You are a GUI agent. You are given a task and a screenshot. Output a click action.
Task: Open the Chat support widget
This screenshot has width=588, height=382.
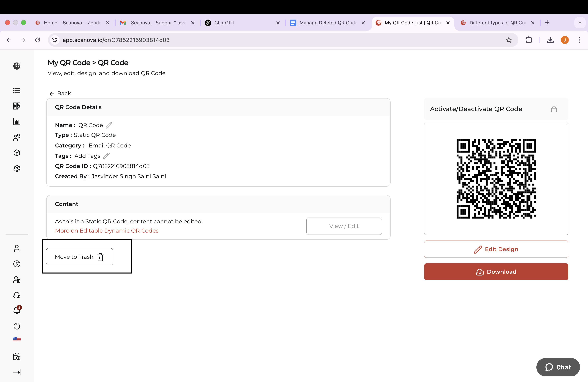tap(558, 367)
